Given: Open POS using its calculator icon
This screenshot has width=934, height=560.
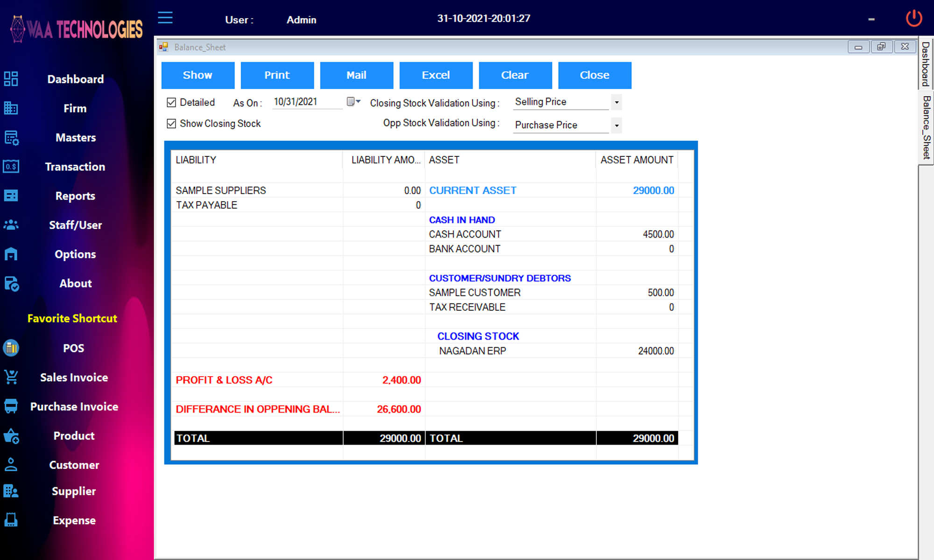Looking at the screenshot, I should coord(11,348).
